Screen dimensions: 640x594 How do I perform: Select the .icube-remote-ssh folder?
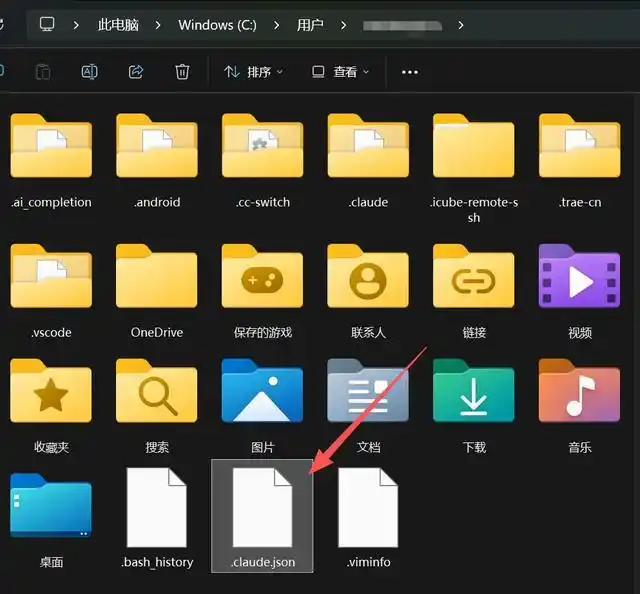[x=474, y=169]
